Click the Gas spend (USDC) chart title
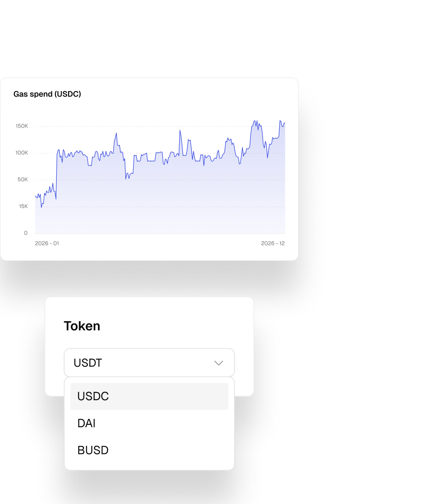This screenshot has width=439, height=504. 47,94
